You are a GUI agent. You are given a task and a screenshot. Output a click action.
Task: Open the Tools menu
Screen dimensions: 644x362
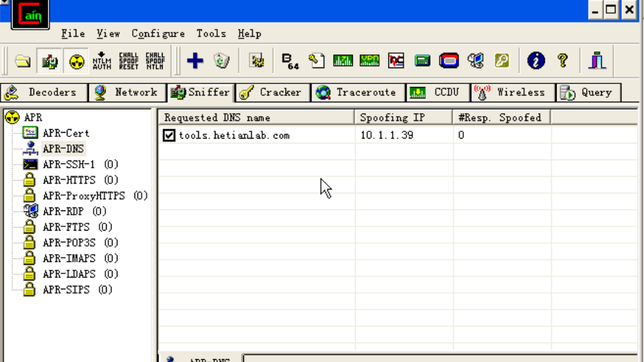[211, 33]
